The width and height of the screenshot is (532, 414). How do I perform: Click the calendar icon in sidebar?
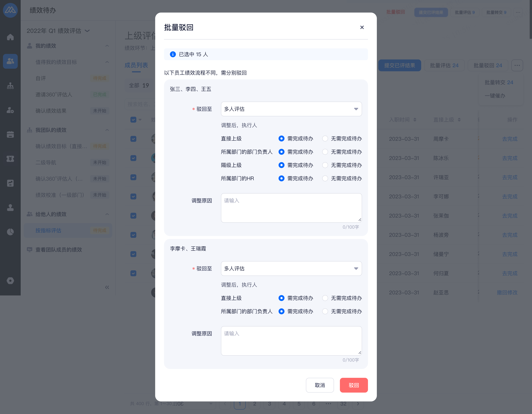[x=10, y=134]
